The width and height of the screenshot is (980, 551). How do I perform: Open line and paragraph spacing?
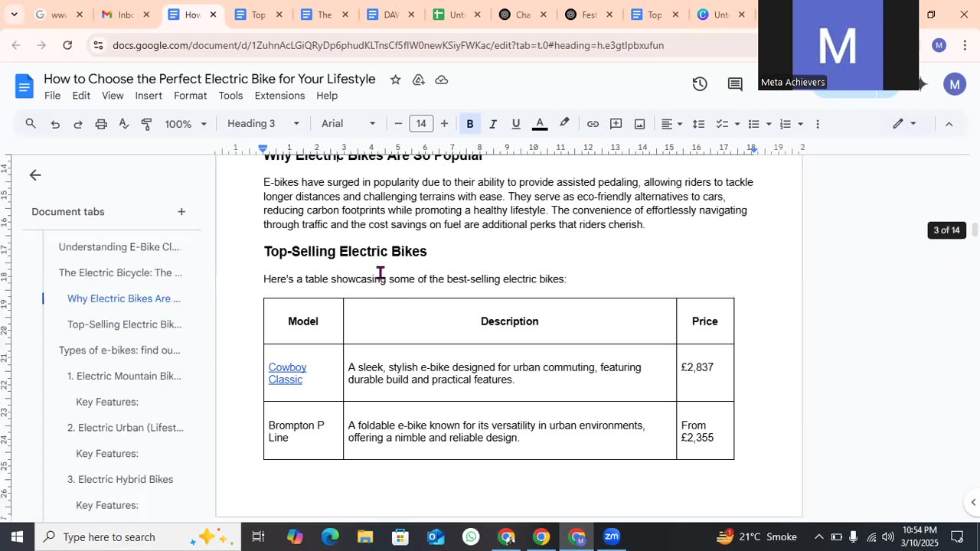pos(698,124)
